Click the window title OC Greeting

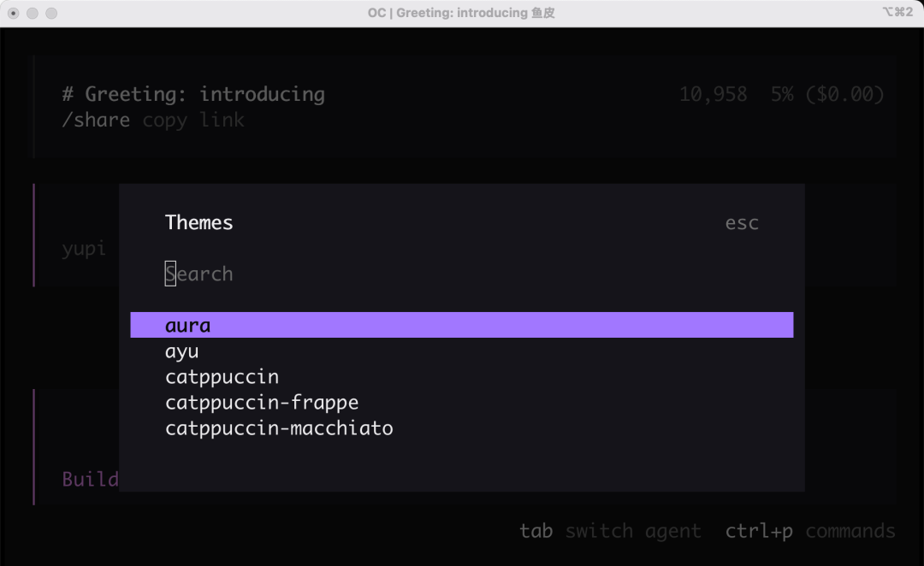462,13
